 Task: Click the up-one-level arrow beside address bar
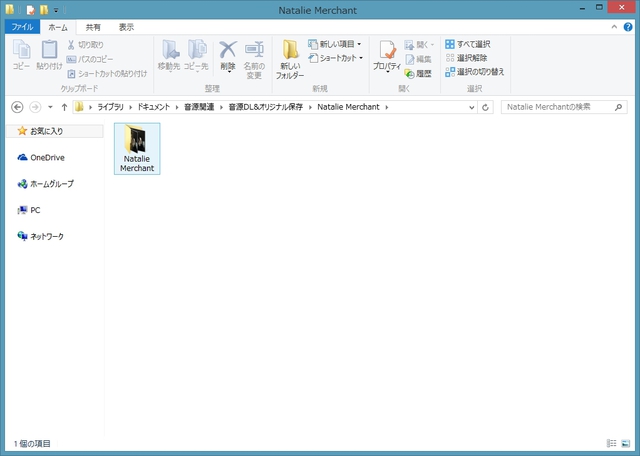pyautogui.click(x=65, y=107)
